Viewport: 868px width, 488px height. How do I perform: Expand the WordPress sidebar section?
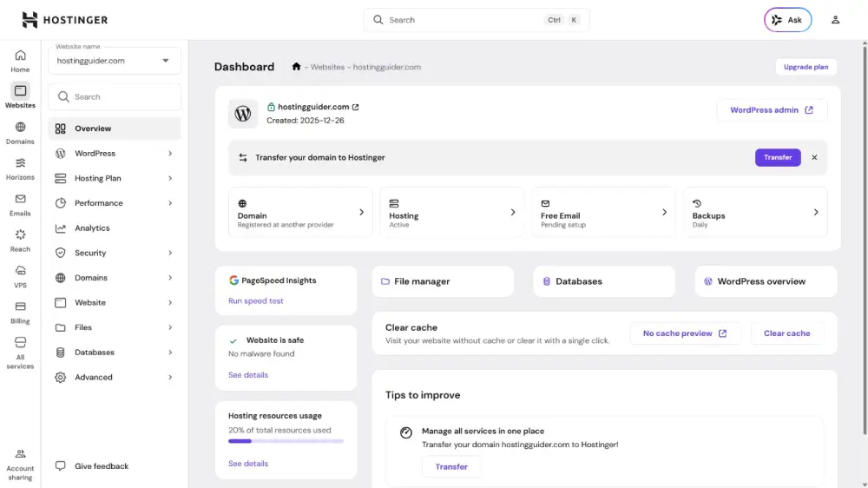114,153
